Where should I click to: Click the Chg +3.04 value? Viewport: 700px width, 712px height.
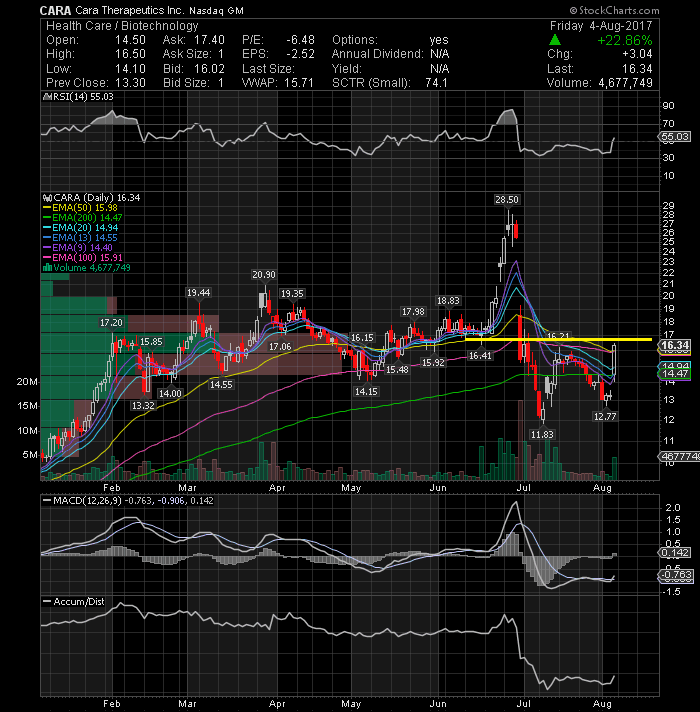639,54
